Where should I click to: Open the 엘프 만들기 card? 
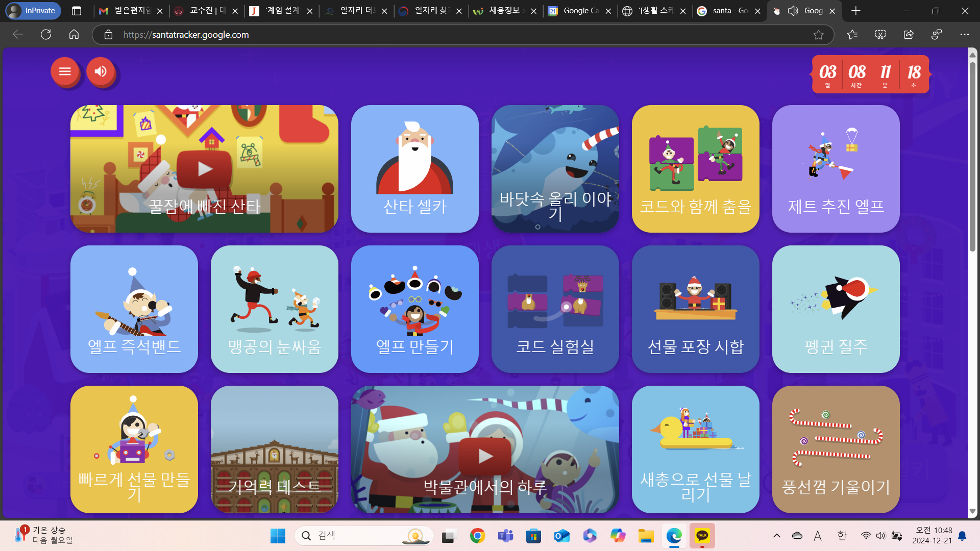point(414,309)
